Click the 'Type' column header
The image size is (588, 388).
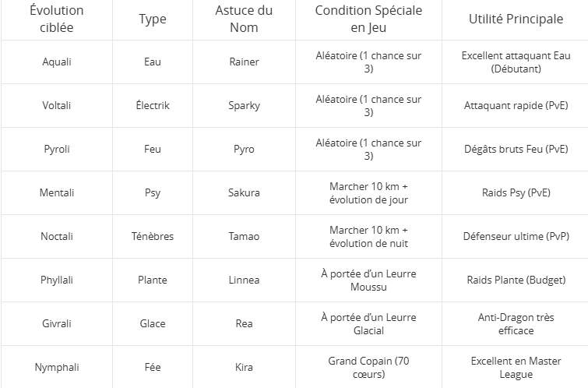[x=153, y=19]
